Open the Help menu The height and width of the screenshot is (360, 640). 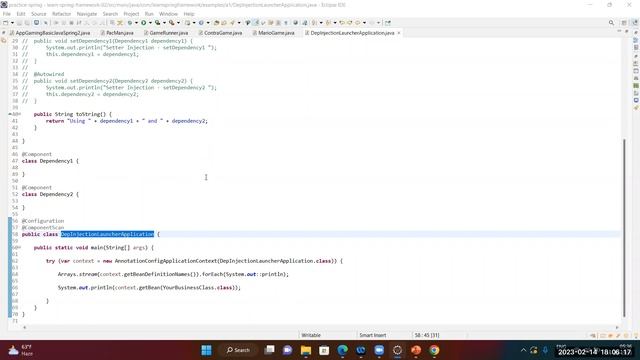(189, 14)
